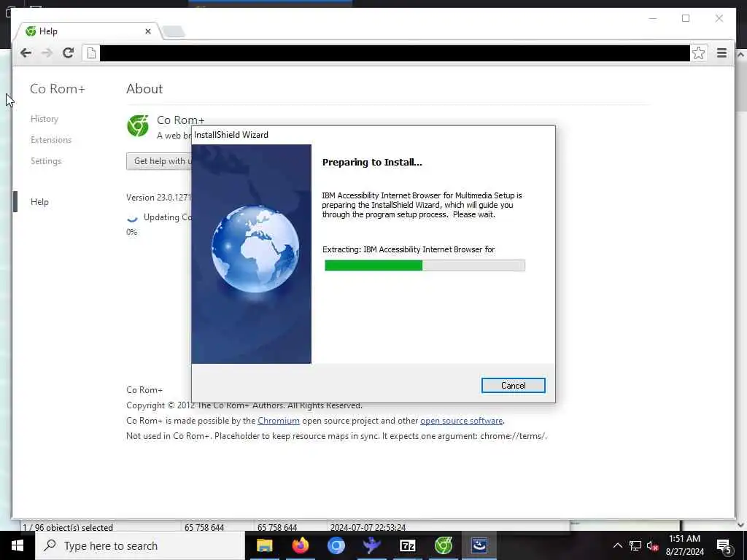Follow the open source software link
747x560 pixels.
[461, 421]
